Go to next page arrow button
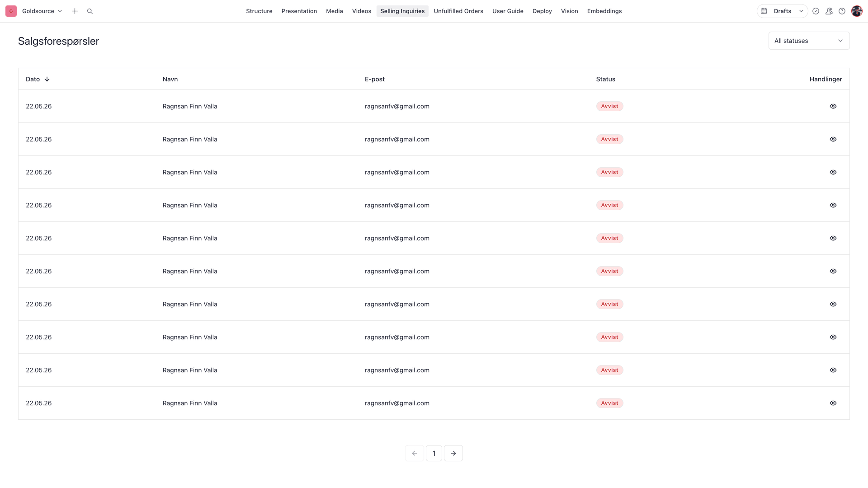The image size is (868, 488). [x=453, y=453]
